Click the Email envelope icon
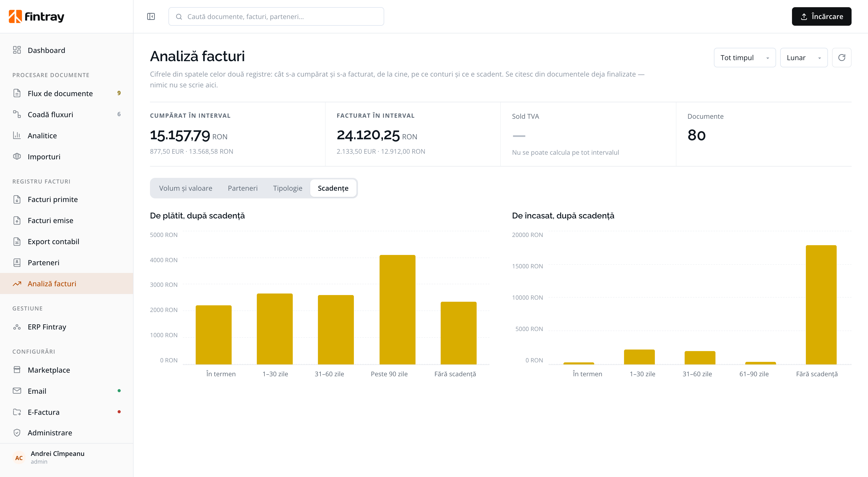The height and width of the screenshot is (477, 868). coord(17,391)
